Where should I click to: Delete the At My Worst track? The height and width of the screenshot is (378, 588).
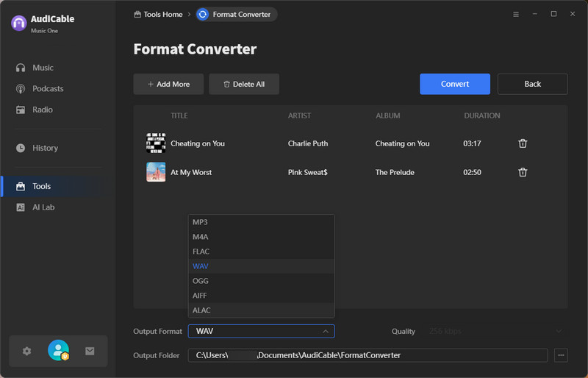(x=523, y=172)
